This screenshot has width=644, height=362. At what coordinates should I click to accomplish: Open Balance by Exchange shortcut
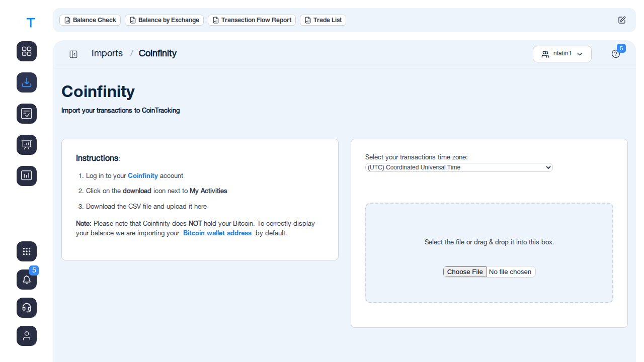(x=164, y=20)
